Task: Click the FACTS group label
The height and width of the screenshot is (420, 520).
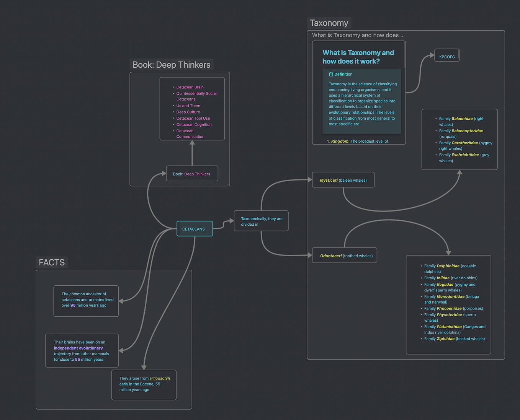Action: [x=51, y=262]
